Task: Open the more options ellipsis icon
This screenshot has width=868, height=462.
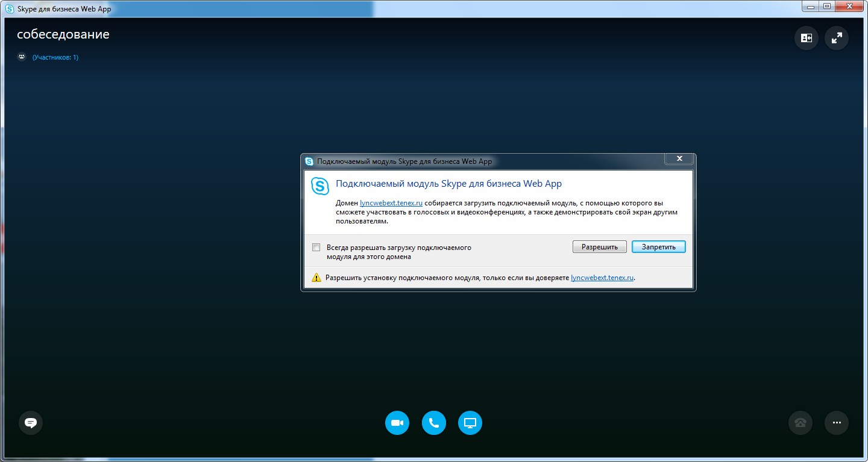Action: pyautogui.click(x=837, y=422)
